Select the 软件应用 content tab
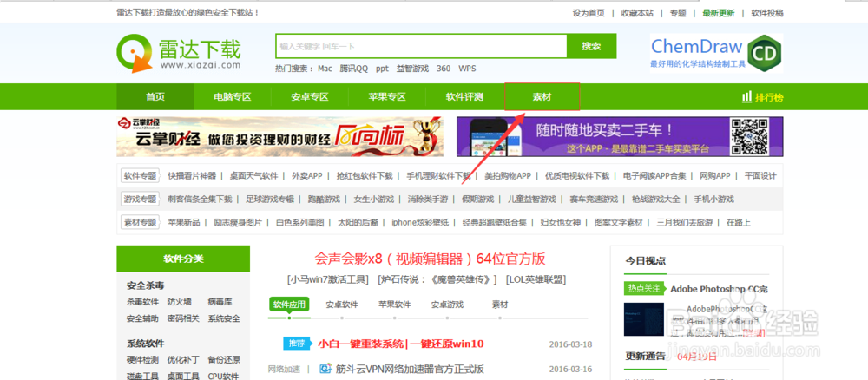The image size is (868, 380). click(x=289, y=305)
